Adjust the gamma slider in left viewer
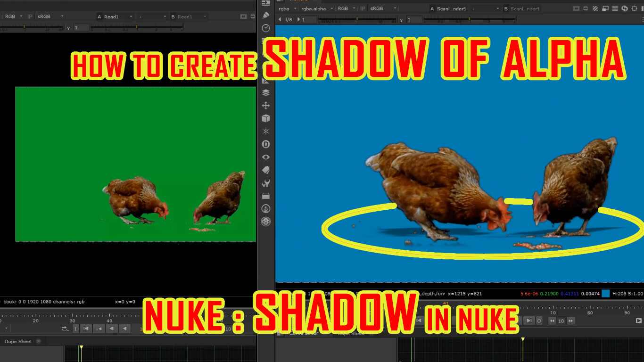Image resolution: width=644 pixels, height=362 pixels. (137, 28)
